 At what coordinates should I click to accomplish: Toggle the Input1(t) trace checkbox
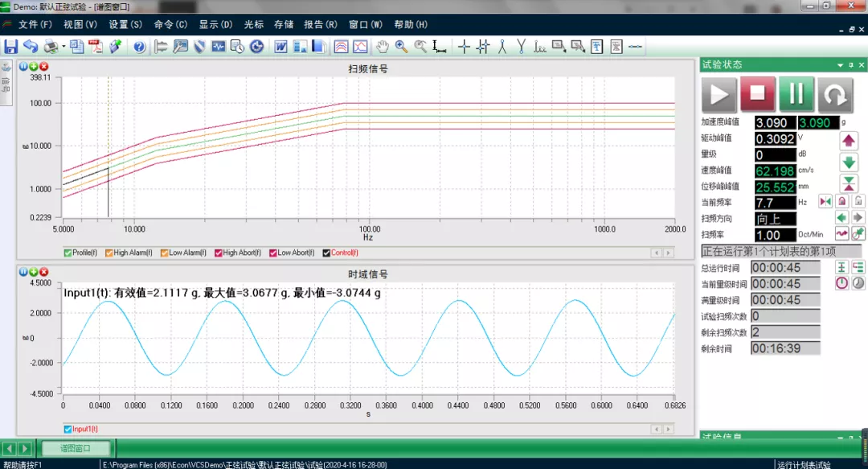pyautogui.click(x=68, y=429)
